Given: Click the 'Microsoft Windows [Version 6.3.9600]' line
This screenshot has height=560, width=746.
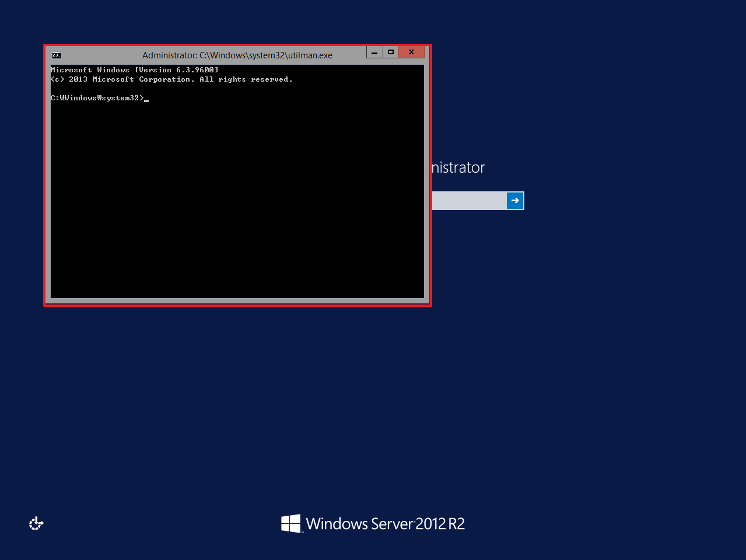Looking at the screenshot, I should [135, 70].
